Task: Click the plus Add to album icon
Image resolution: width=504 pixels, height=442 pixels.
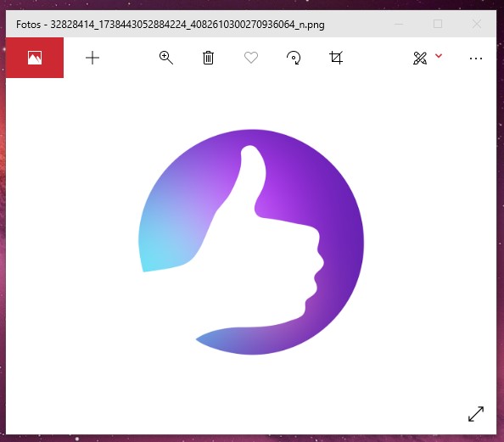Action: pyautogui.click(x=92, y=58)
